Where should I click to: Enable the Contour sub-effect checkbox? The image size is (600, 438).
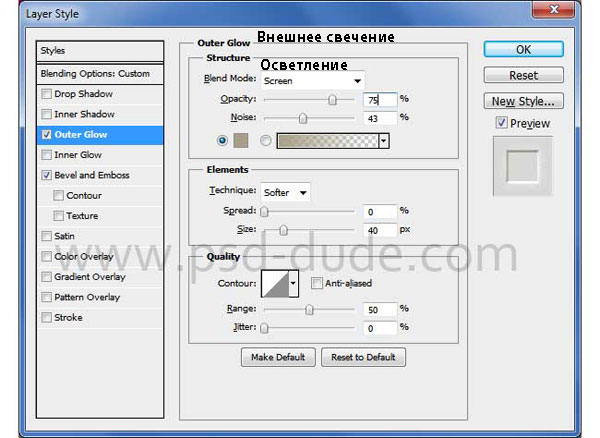(x=58, y=195)
